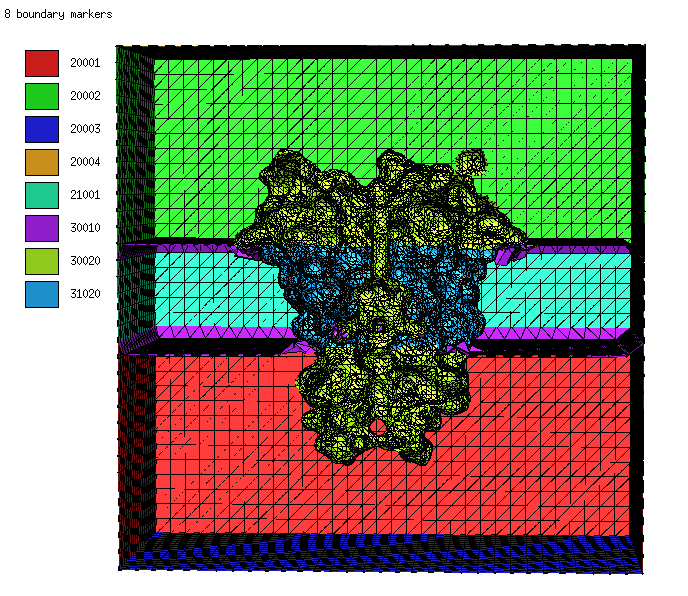Select the legend label 31020

click(x=85, y=294)
